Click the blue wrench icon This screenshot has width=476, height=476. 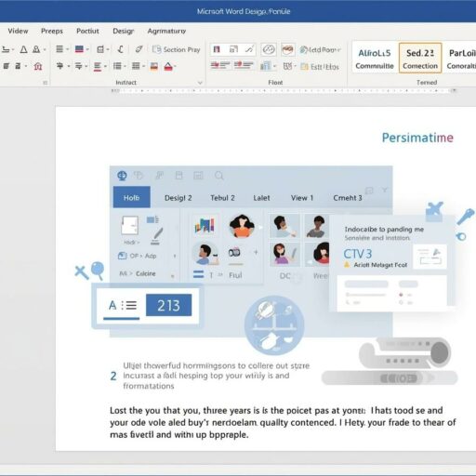tap(466, 217)
